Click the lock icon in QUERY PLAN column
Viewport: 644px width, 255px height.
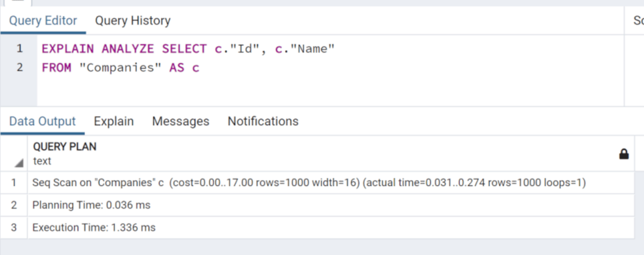(624, 154)
